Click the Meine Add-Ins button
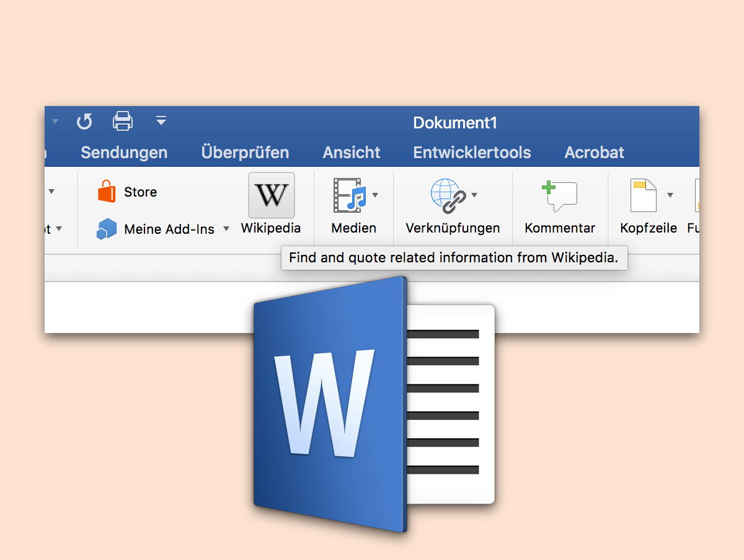 click(156, 229)
